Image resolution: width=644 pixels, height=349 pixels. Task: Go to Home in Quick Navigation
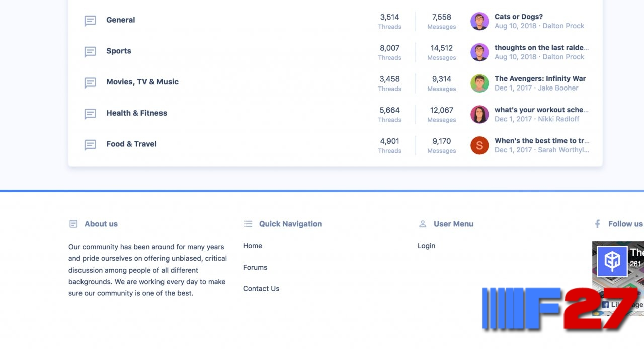point(253,246)
